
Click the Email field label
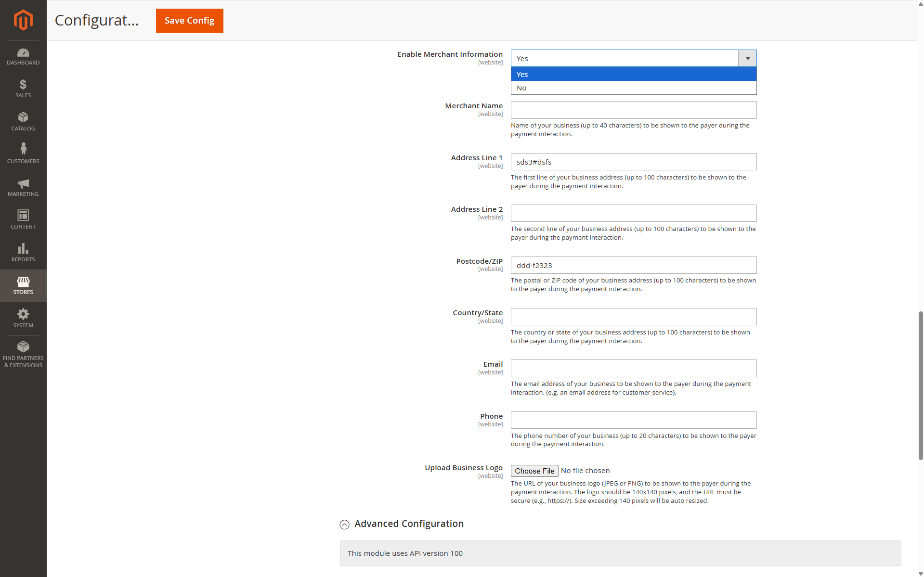[x=493, y=364]
